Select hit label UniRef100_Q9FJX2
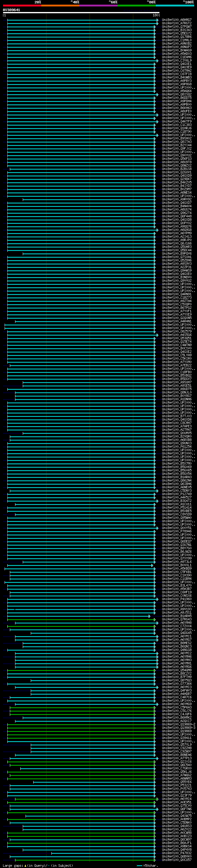Viewport: 197px width, 868px height. point(177,149)
